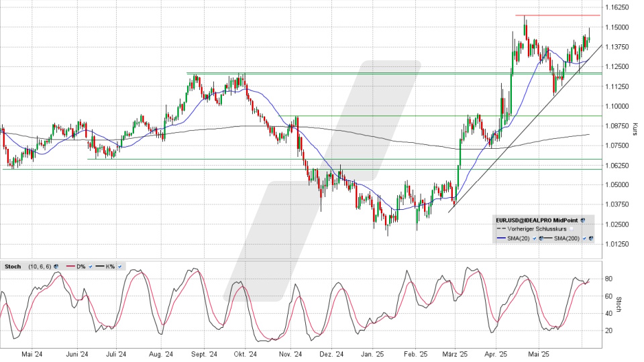The width and height of the screenshot is (644, 362).
Task: Click the blue SMA(20) line swatch
Action: (x=502, y=238)
